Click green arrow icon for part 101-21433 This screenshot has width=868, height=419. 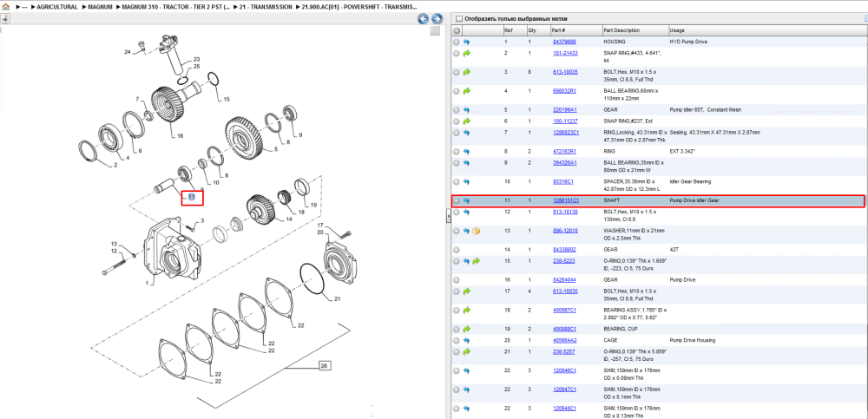[x=467, y=53]
